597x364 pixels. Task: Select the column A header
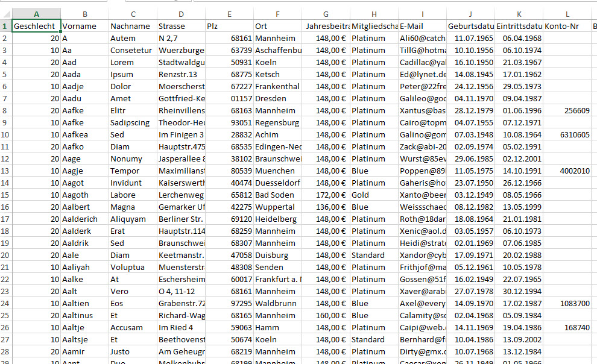point(36,14)
